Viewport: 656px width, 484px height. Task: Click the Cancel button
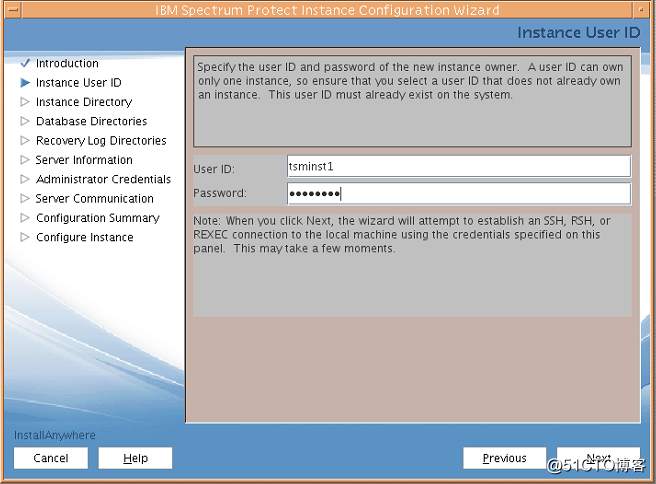[51, 458]
